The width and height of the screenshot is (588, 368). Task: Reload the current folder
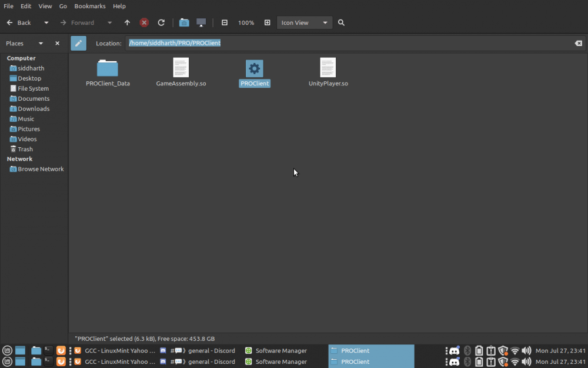(161, 22)
